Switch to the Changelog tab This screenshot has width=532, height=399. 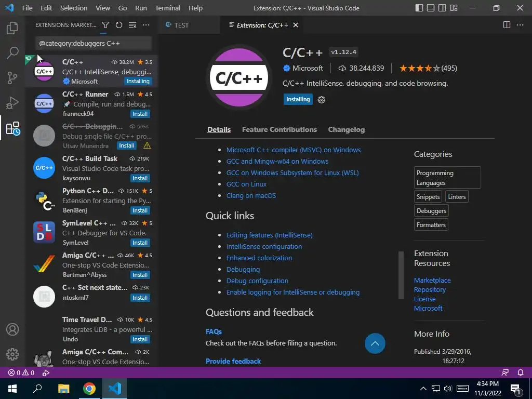347,129
